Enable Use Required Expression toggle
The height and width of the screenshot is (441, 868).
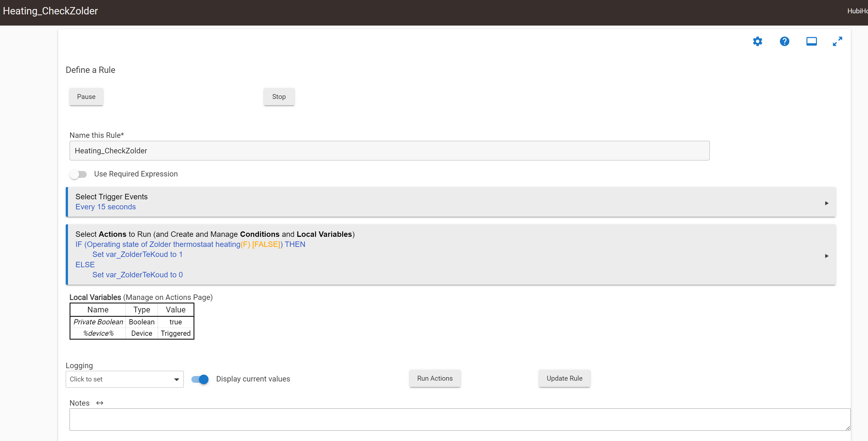point(78,174)
